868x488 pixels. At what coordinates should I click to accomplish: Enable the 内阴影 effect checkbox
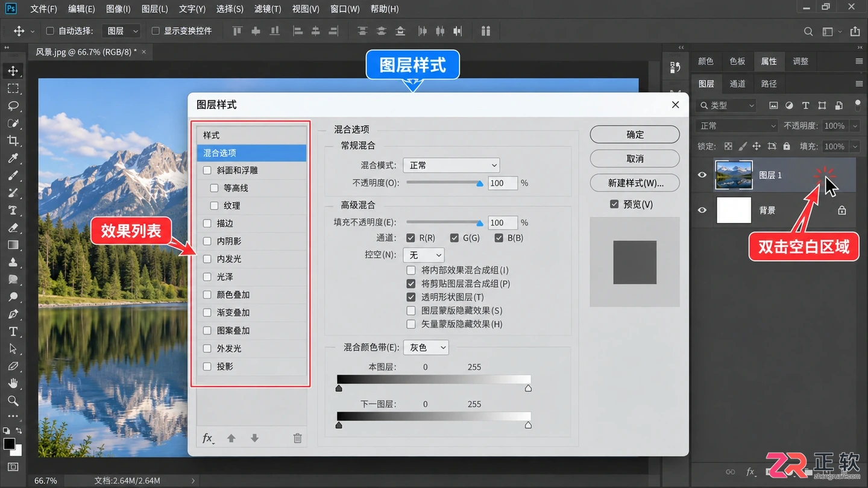click(x=207, y=241)
